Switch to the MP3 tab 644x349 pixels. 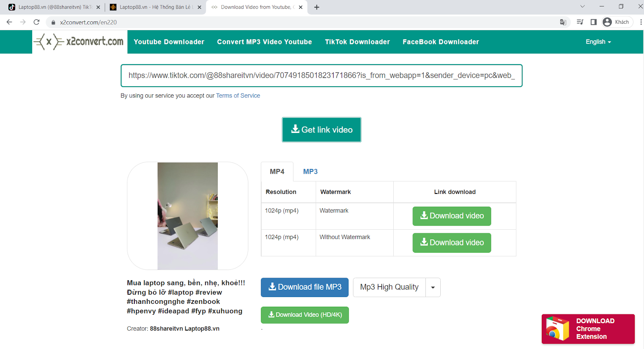tap(310, 172)
